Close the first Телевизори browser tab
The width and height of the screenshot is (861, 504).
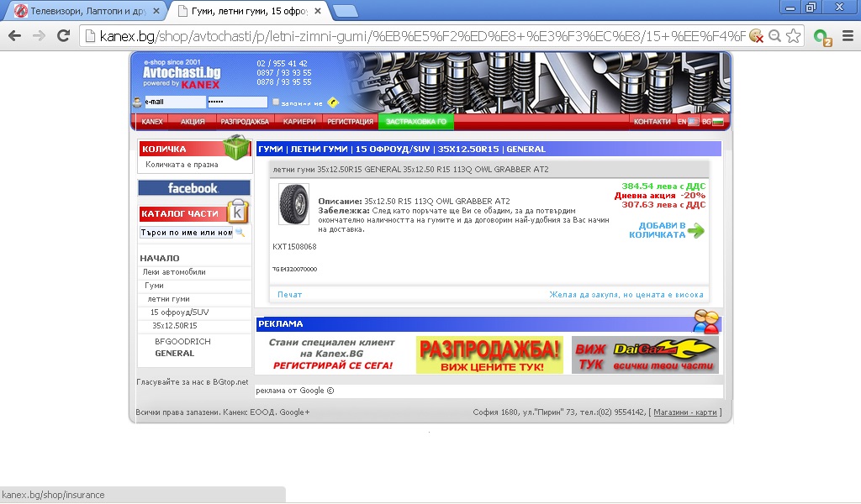point(156,11)
